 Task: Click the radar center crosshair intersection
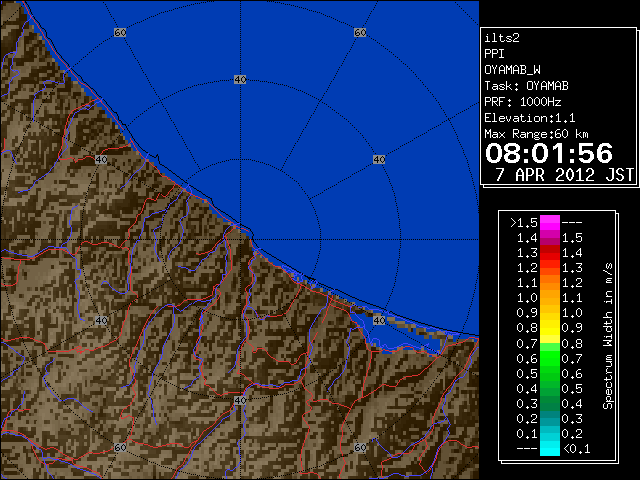(240, 240)
